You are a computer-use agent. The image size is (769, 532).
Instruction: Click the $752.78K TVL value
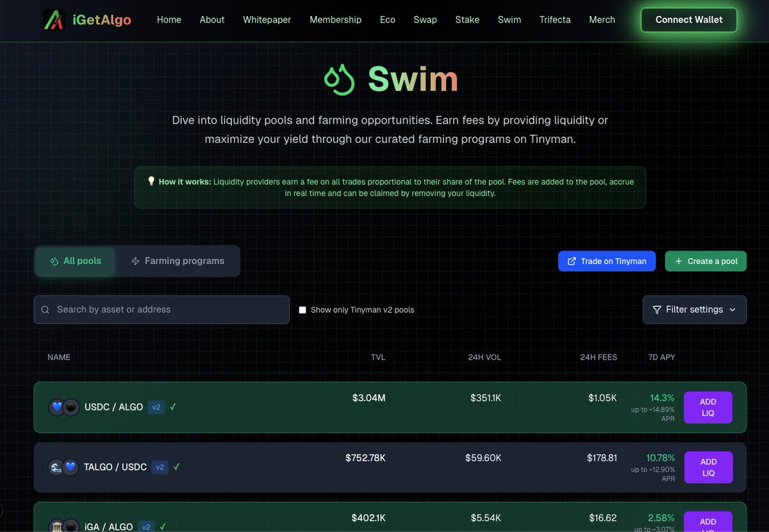coord(365,458)
